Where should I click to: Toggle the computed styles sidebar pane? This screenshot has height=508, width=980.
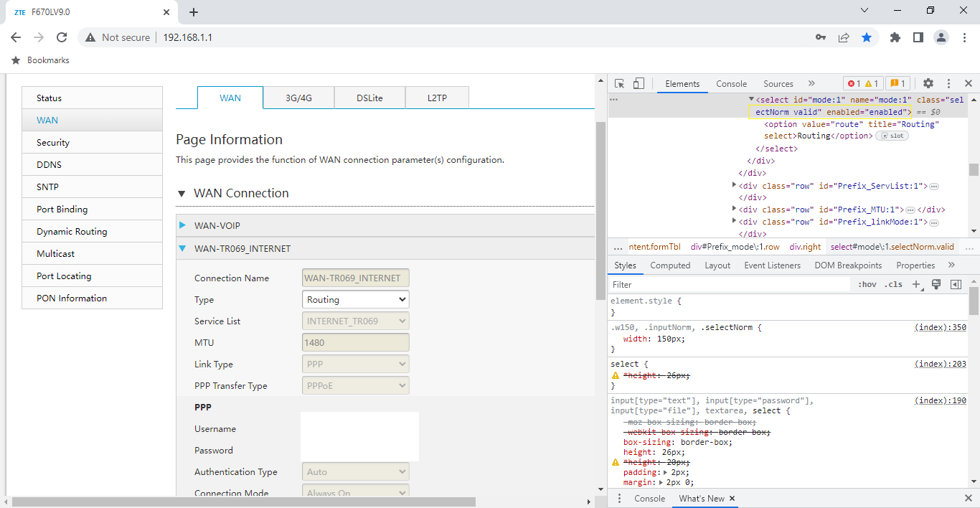pyautogui.click(x=956, y=285)
